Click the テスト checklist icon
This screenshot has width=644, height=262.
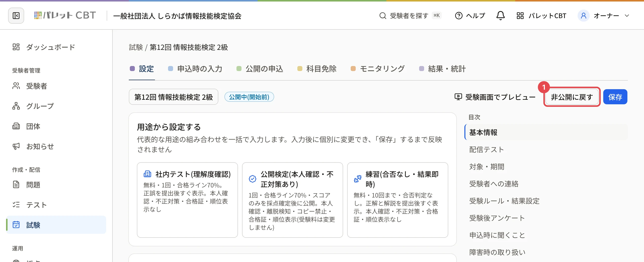click(x=16, y=205)
